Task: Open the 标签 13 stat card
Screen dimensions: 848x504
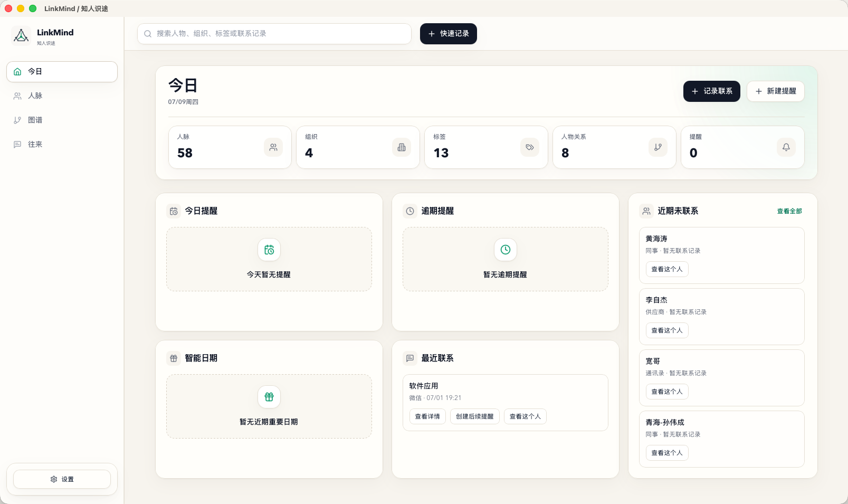Action: pyautogui.click(x=487, y=147)
